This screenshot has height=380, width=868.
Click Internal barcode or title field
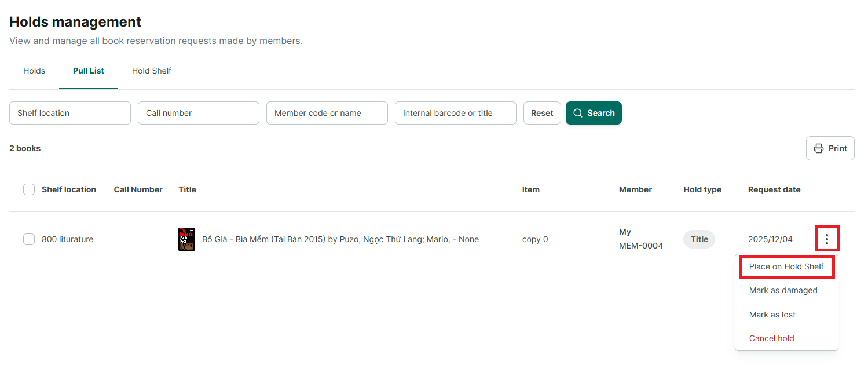(x=456, y=113)
